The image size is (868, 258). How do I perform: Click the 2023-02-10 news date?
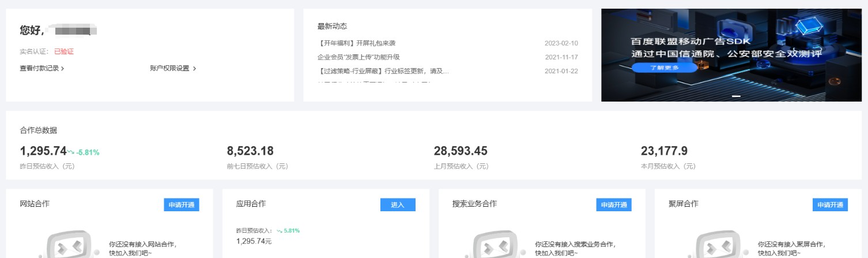click(561, 43)
